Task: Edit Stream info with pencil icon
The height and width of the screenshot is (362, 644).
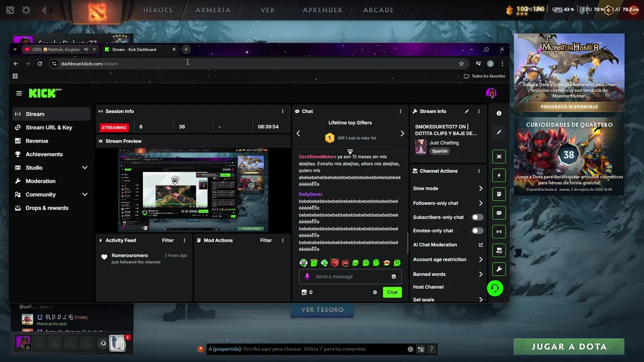Action: coord(467,111)
